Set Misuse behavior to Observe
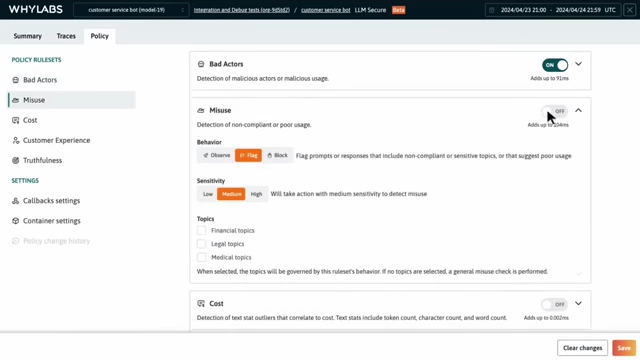 pos(217,156)
